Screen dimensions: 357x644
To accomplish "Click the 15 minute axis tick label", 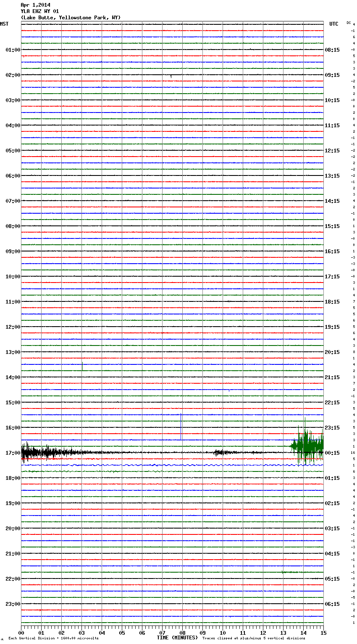I will [x=323, y=633].
